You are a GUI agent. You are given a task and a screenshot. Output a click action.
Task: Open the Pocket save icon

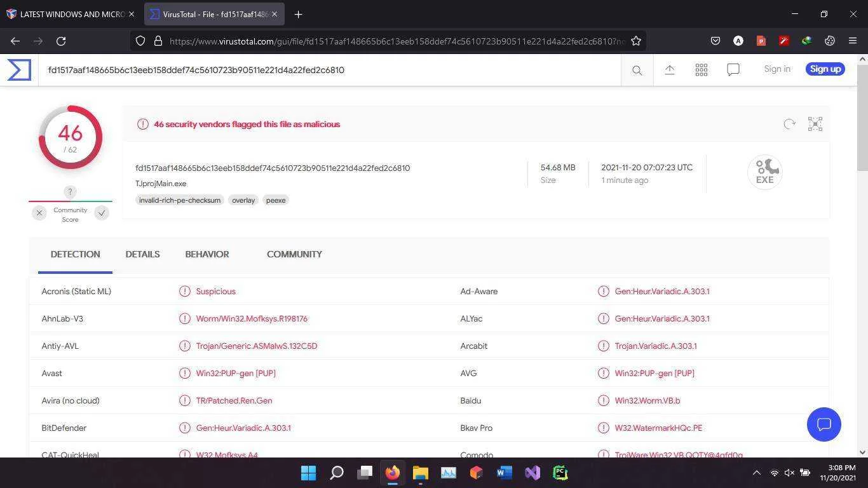click(x=715, y=41)
